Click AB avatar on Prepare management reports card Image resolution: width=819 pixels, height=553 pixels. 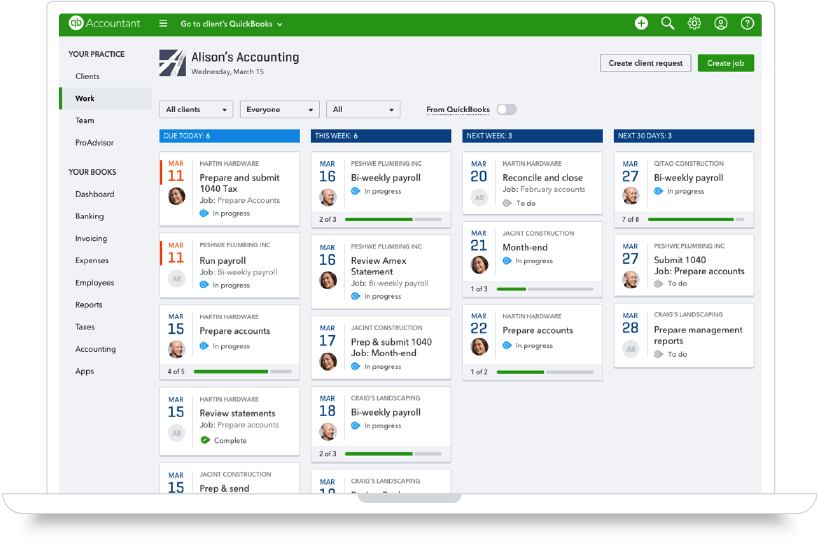631,349
